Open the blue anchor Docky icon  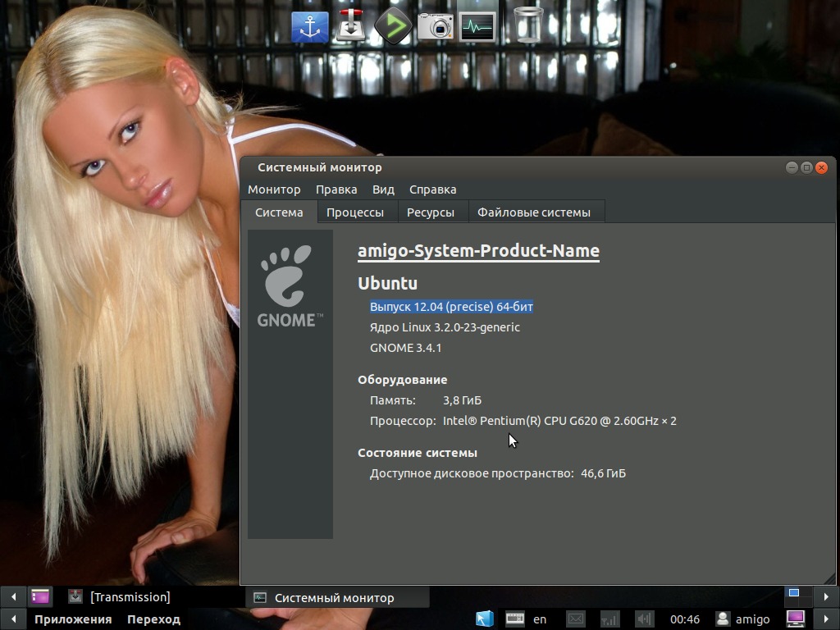(x=309, y=26)
